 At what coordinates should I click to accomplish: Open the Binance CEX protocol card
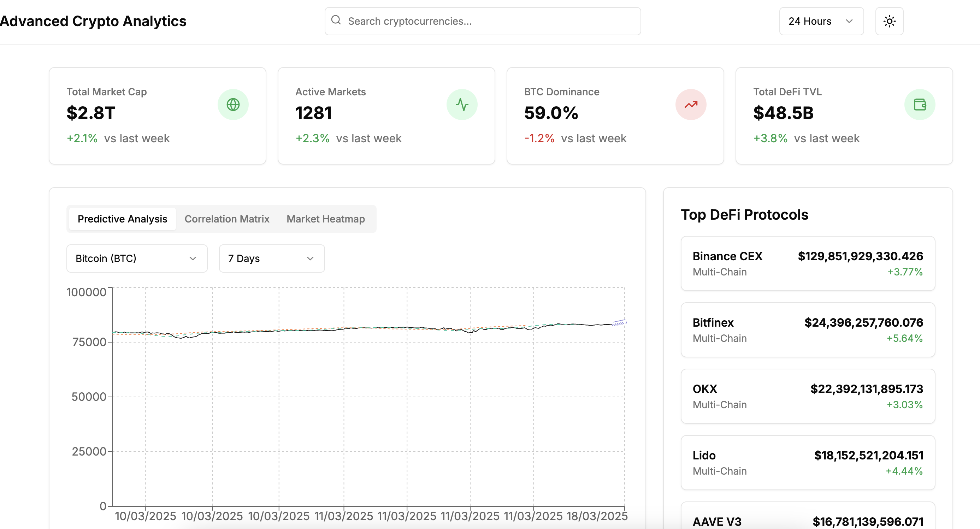tap(807, 263)
